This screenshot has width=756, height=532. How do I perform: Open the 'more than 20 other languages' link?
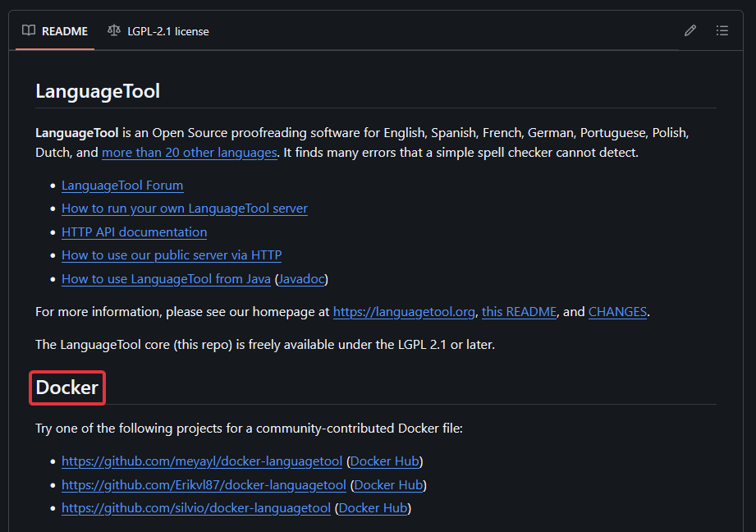coord(189,153)
